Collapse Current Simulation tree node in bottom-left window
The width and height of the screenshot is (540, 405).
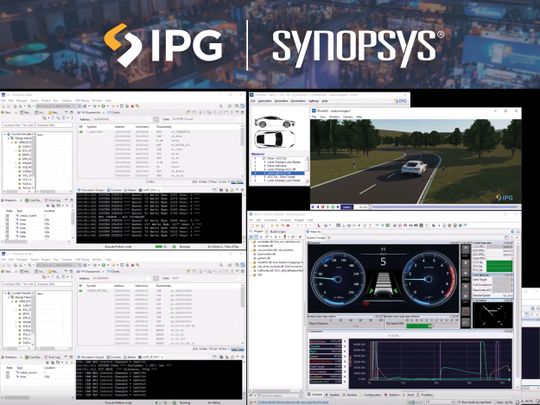tap(5, 293)
